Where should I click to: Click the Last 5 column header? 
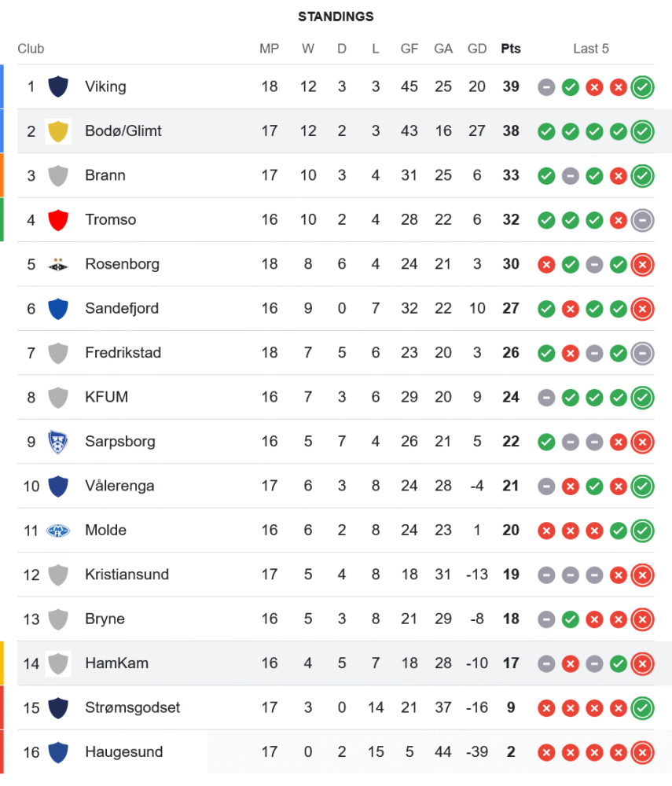coord(591,49)
